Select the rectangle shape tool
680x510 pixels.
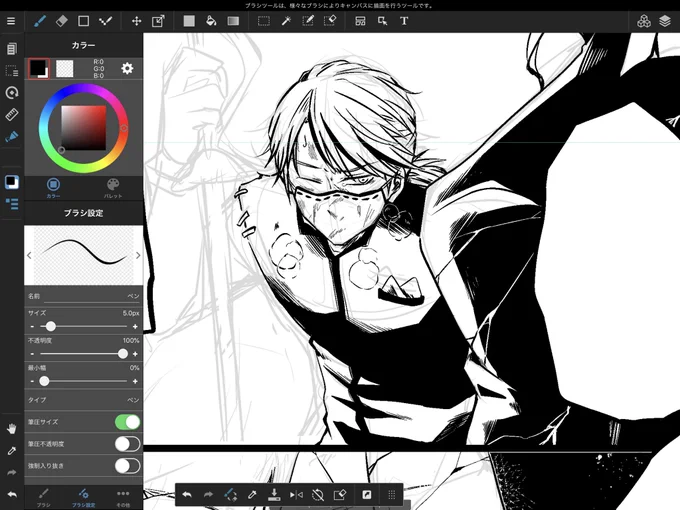(x=83, y=21)
